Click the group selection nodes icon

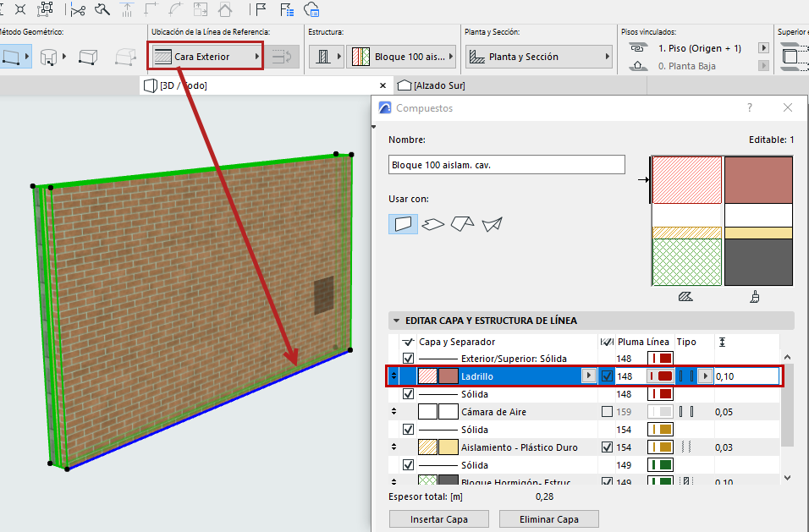46,9
